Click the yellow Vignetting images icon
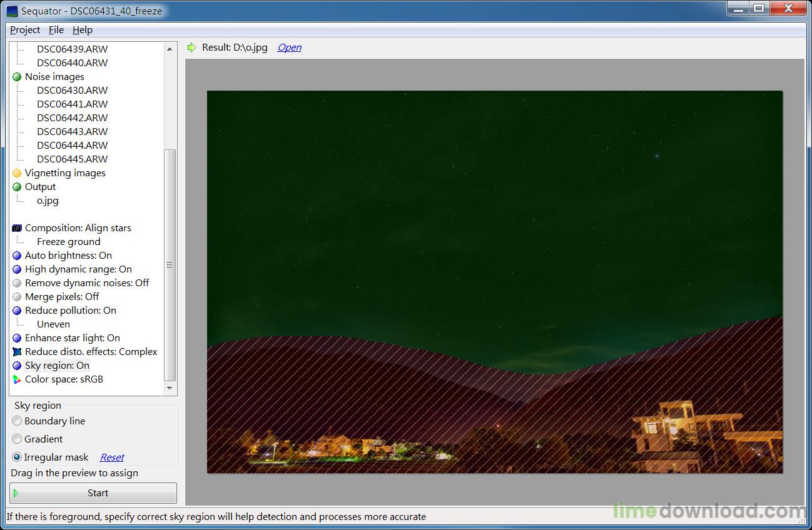Image resolution: width=812 pixels, height=530 pixels. click(x=17, y=173)
